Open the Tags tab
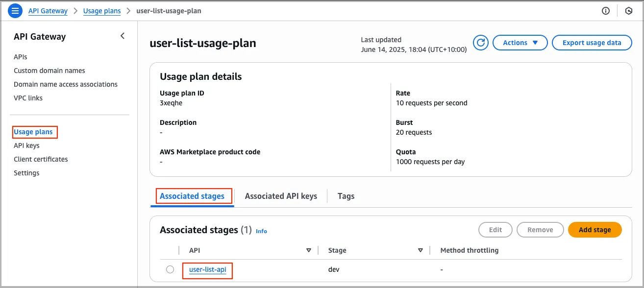 pos(346,196)
